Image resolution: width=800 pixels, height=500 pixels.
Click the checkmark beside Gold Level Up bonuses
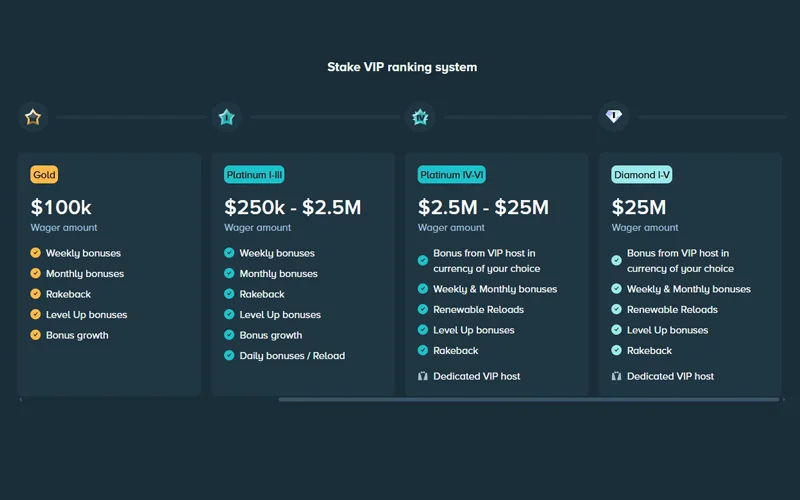click(x=35, y=314)
